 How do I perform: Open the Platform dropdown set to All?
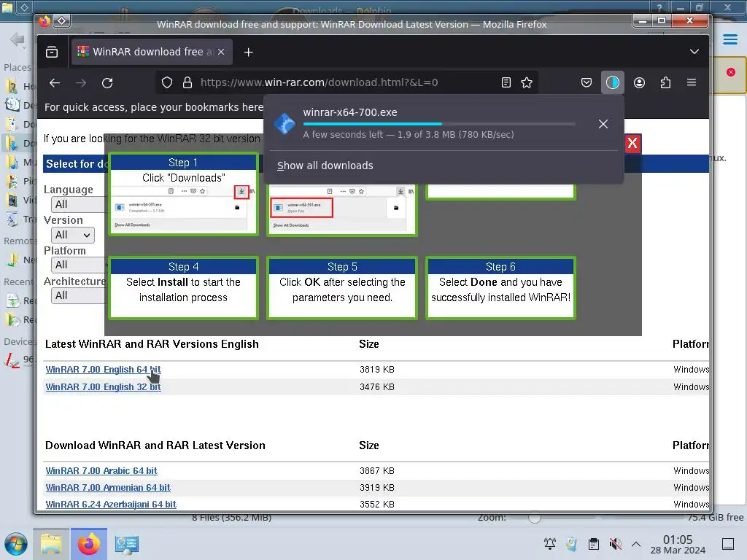(x=78, y=265)
